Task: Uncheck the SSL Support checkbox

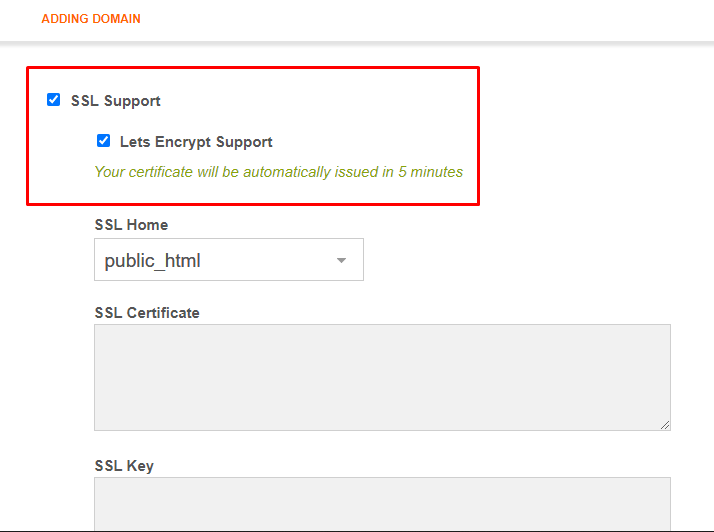Action: pyautogui.click(x=54, y=100)
